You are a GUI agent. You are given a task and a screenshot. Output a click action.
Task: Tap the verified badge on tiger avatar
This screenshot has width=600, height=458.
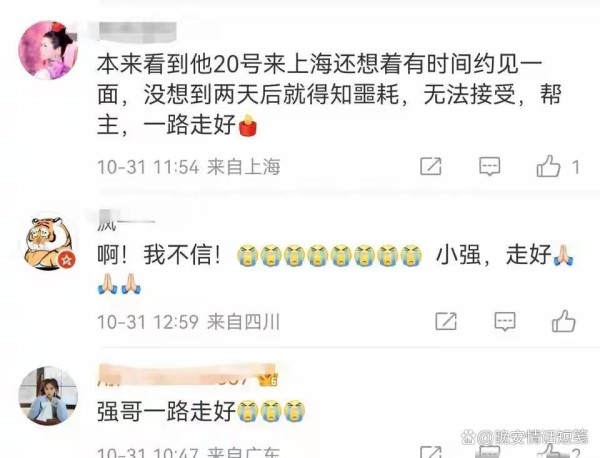pyautogui.click(x=67, y=259)
